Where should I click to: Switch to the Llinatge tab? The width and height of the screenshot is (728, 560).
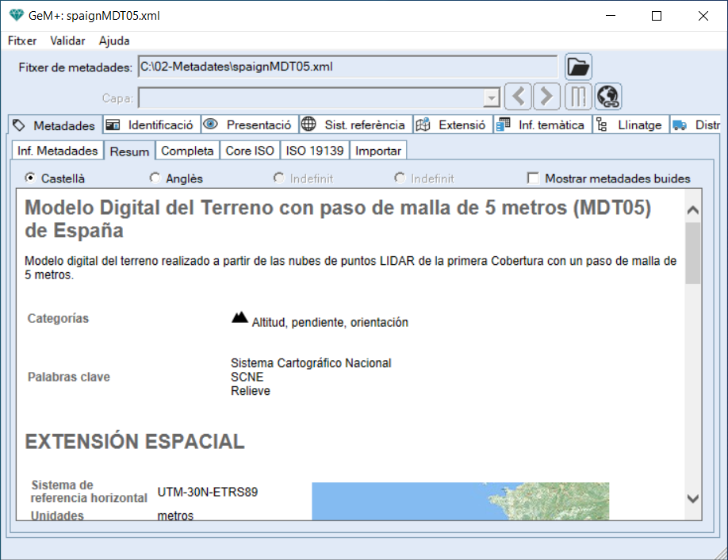tap(630, 125)
